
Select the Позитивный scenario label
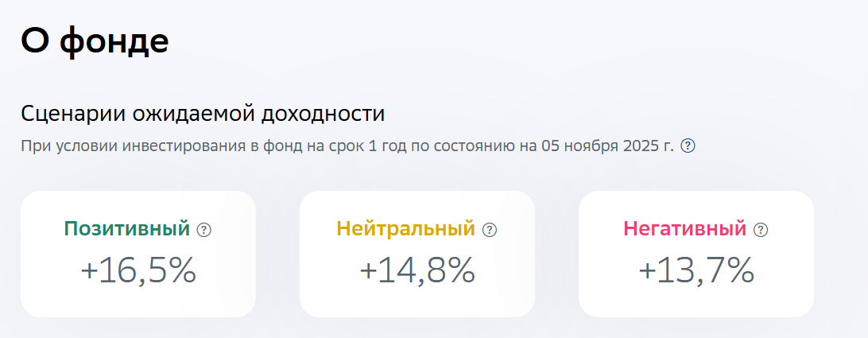point(127,229)
